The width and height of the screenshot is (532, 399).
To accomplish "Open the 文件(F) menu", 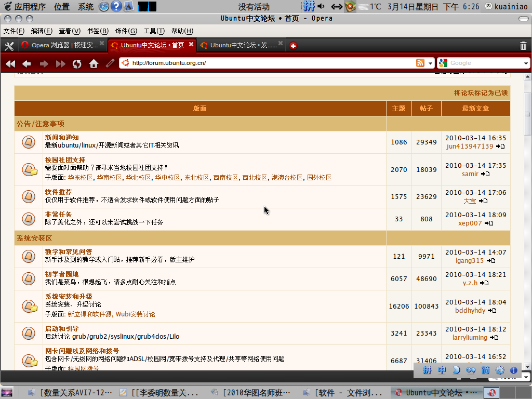I will click(14, 31).
